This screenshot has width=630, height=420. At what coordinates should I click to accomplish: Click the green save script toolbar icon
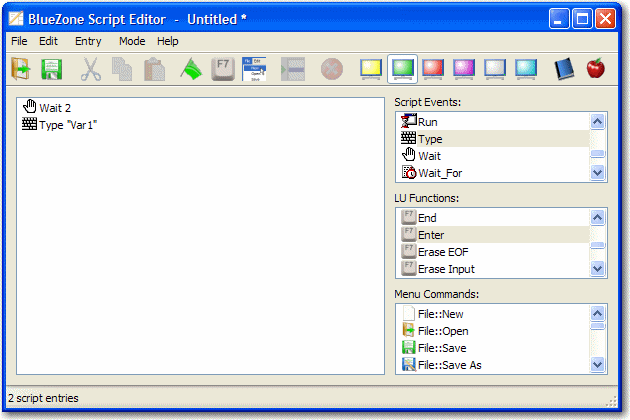click(51, 69)
